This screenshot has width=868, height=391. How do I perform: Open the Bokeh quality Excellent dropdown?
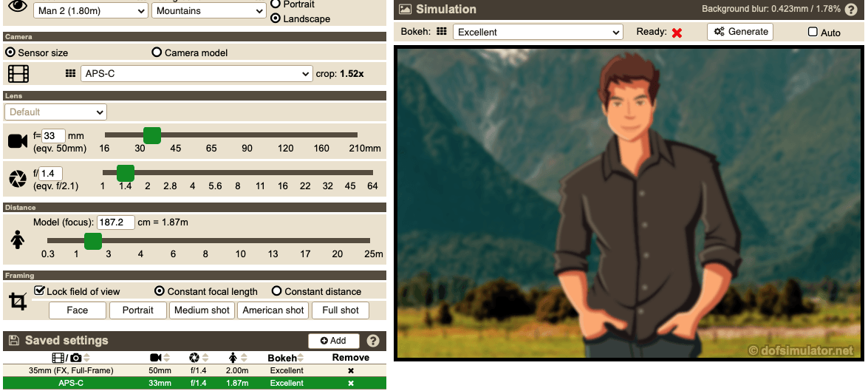(x=538, y=32)
